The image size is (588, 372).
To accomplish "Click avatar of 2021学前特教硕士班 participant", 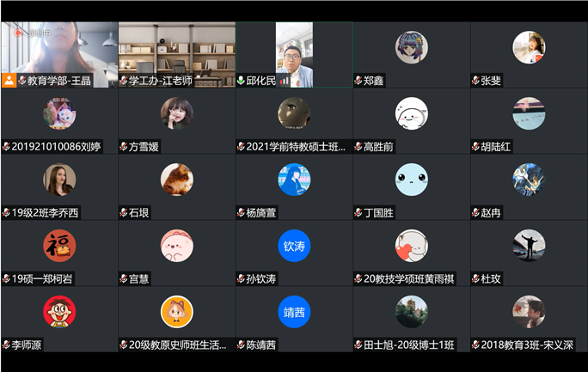I will pyautogui.click(x=294, y=113).
